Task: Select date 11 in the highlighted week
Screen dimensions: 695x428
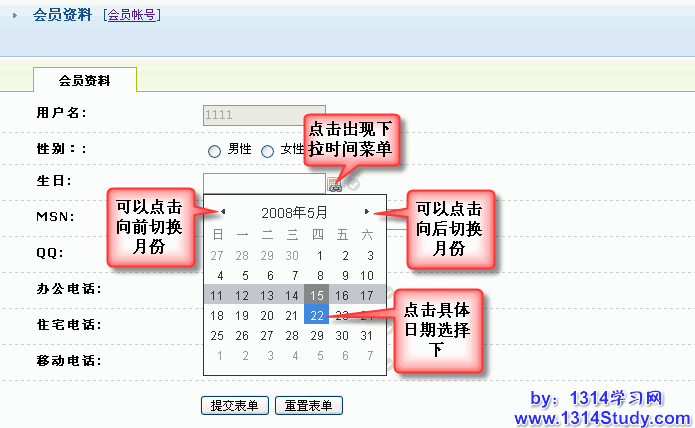Action: [x=219, y=295]
